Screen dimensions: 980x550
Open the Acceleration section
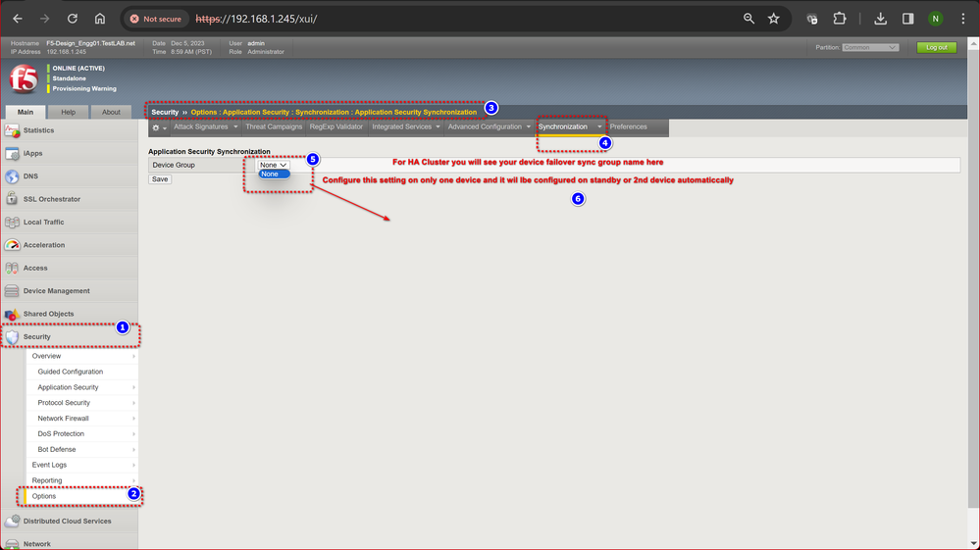click(69, 245)
